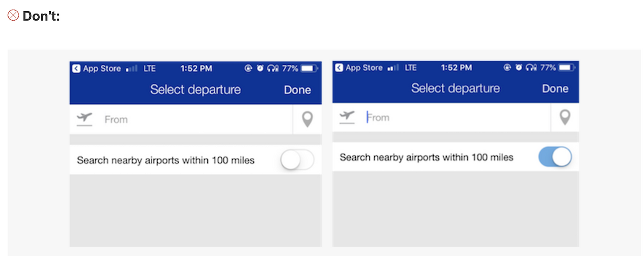This screenshot has height=256, width=644.
Task: Tap the battery icon in right status bar
Action: pyautogui.click(x=567, y=67)
